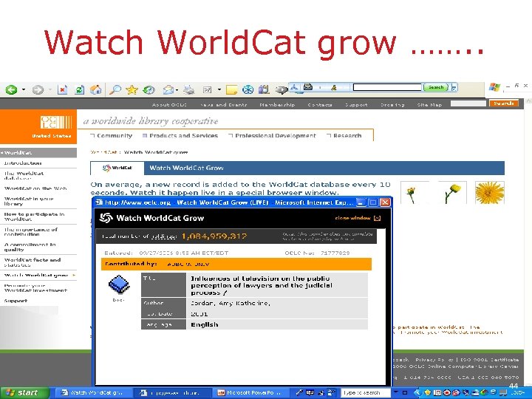The width and height of the screenshot is (532, 399).
Task: Open the Mail envelope toolbar icon
Action: tap(168, 90)
